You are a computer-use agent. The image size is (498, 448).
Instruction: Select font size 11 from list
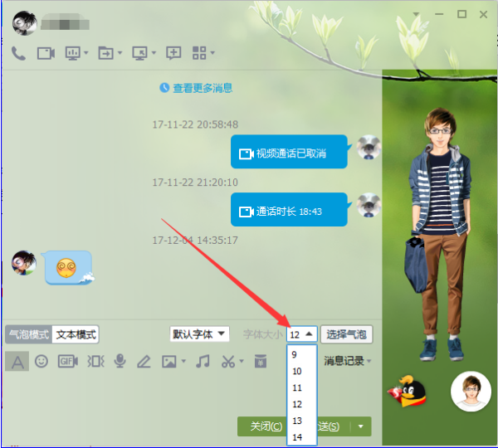tap(301, 387)
